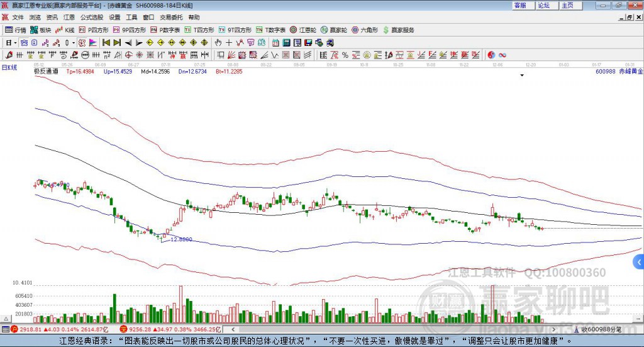The width and height of the screenshot is (644, 347).
Task: Click the 客服 button in title bar
Action: click(x=523, y=5)
